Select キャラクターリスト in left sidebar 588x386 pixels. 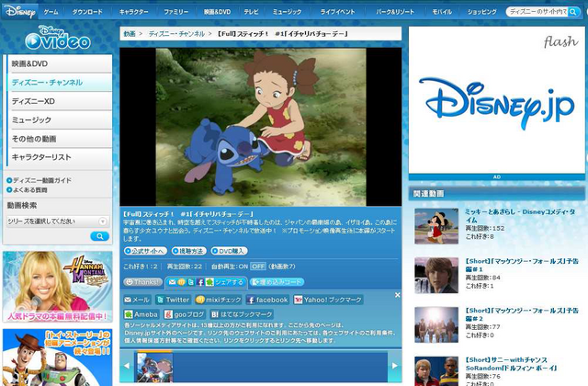60,157
